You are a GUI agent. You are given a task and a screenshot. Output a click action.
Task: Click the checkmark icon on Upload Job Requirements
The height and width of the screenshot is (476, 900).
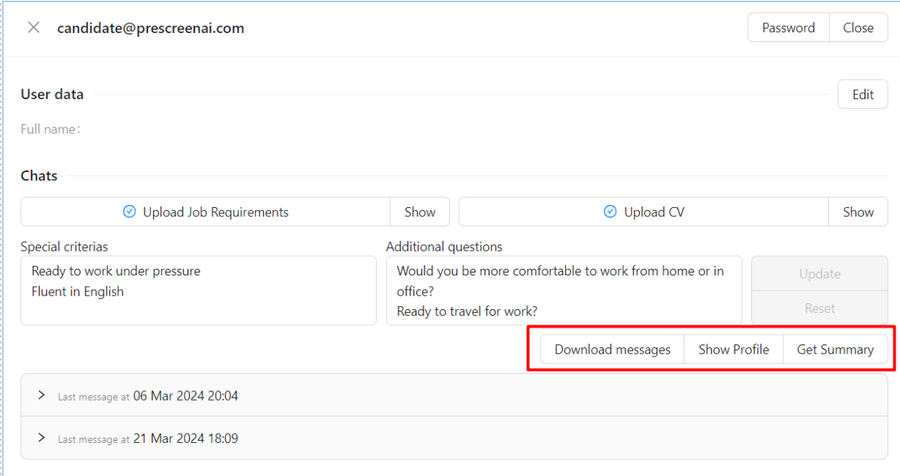tap(130, 212)
